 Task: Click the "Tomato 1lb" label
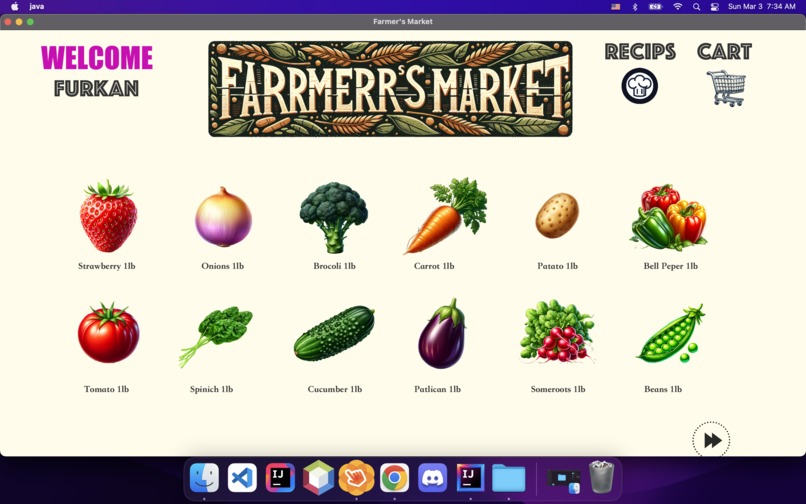(x=106, y=389)
